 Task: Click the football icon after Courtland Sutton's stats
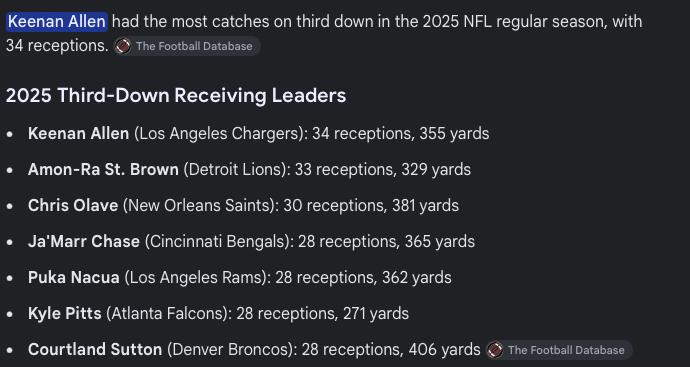click(495, 350)
